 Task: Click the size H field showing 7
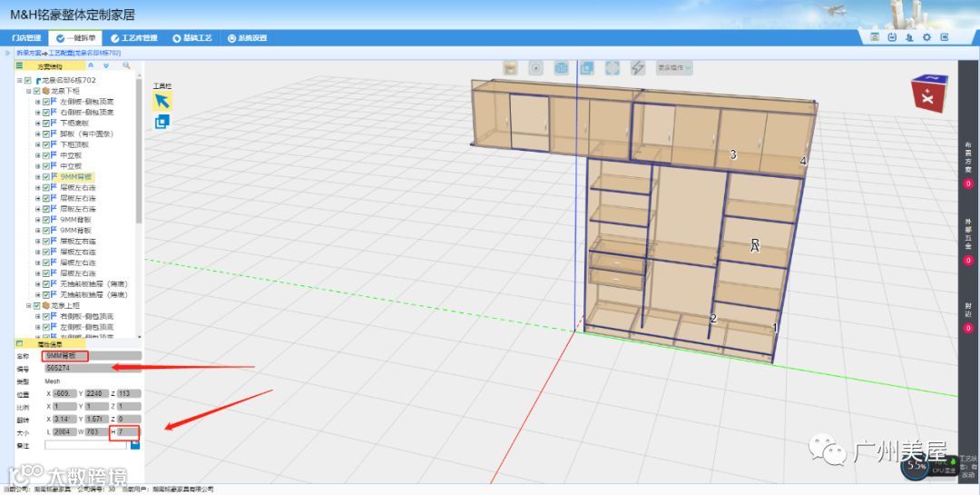click(128, 431)
